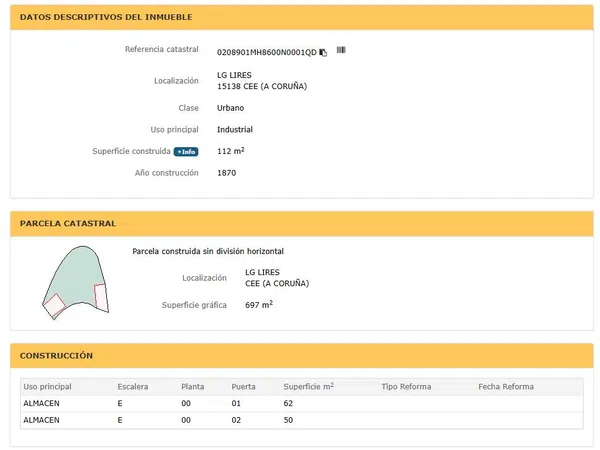Click the construction year 1870 value
The width and height of the screenshot is (600, 450).
point(227,173)
